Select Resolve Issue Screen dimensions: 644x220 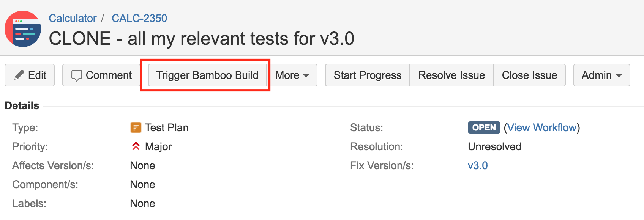click(451, 75)
